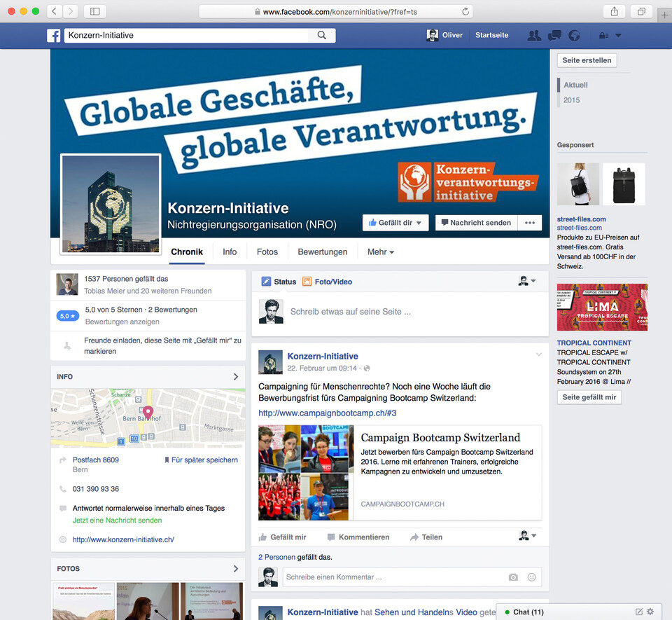
Task: Open the friend requests icon
Action: (534, 35)
